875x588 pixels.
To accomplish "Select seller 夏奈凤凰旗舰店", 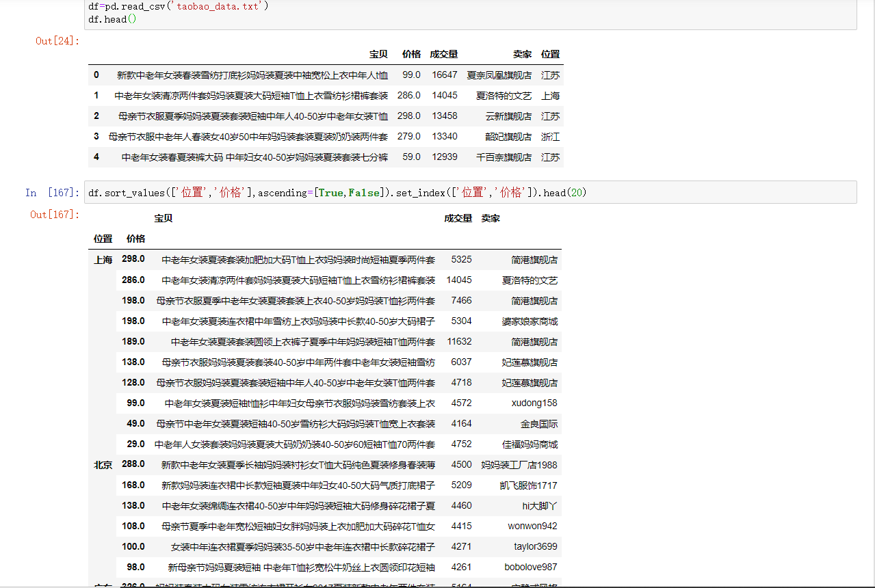I will pyautogui.click(x=499, y=75).
